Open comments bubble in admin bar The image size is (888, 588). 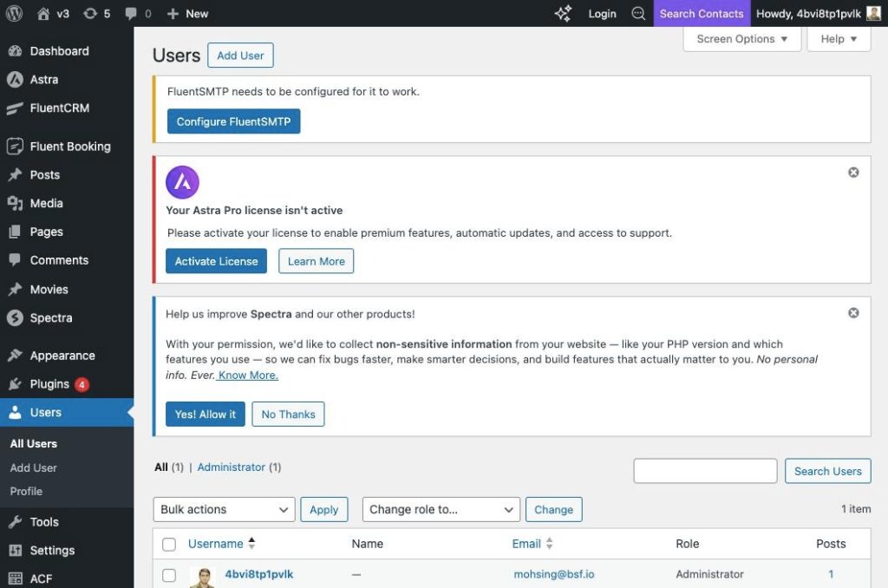point(138,13)
